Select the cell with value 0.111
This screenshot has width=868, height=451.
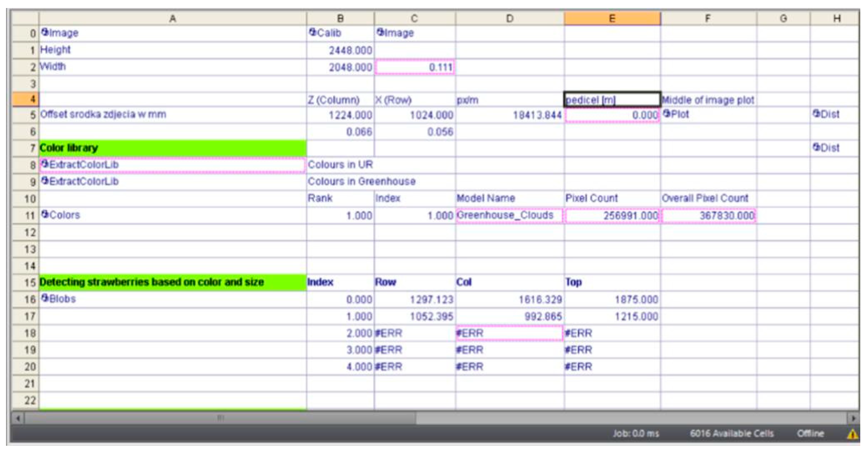click(414, 67)
